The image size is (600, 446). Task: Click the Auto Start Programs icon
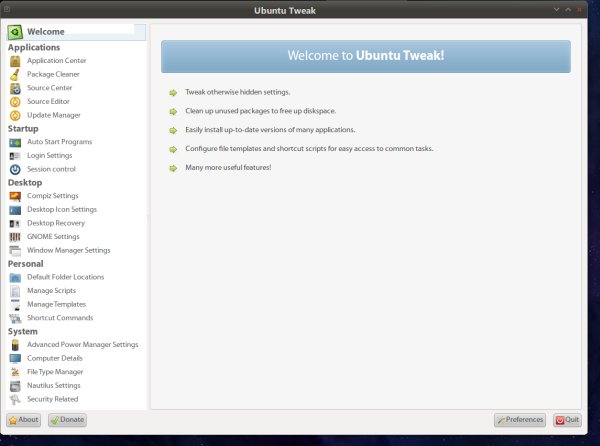(15, 143)
